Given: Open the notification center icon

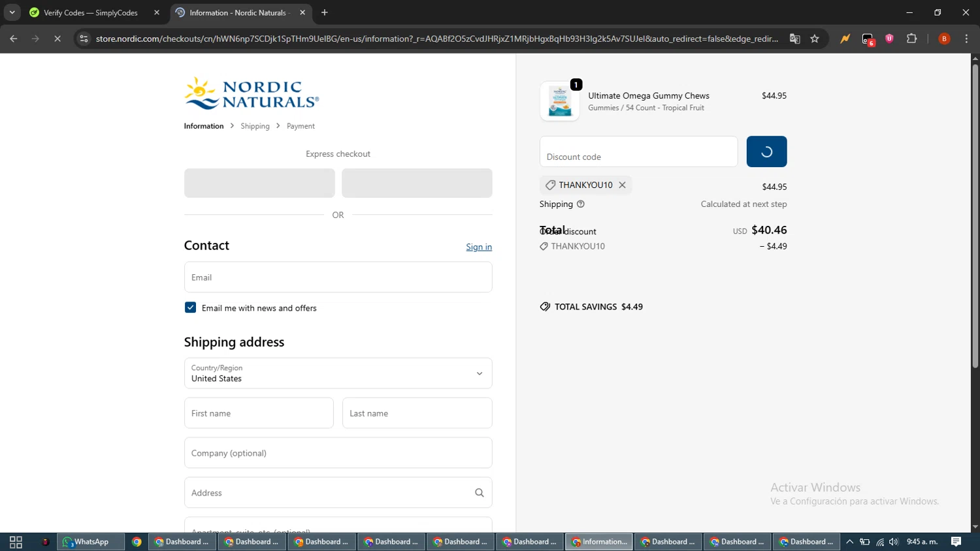Looking at the screenshot, I should pos(956,542).
